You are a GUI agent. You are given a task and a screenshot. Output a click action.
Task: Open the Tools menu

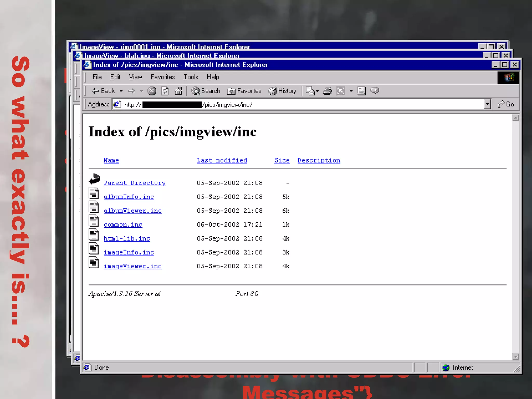[191, 77]
